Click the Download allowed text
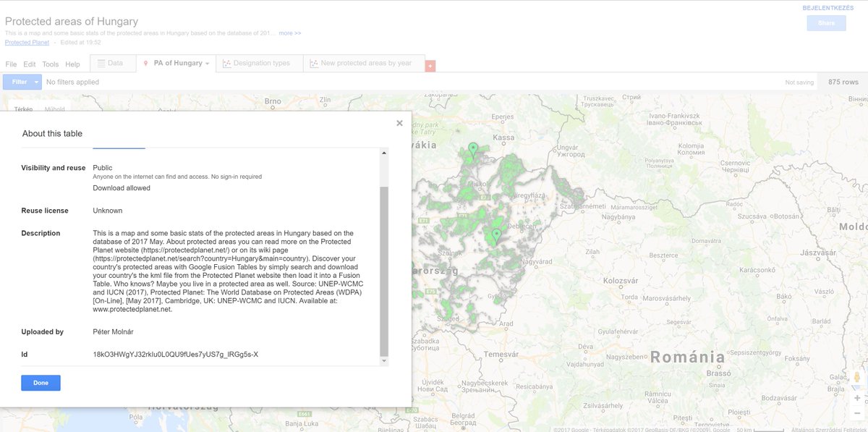This screenshot has width=868, height=432. tap(122, 188)
